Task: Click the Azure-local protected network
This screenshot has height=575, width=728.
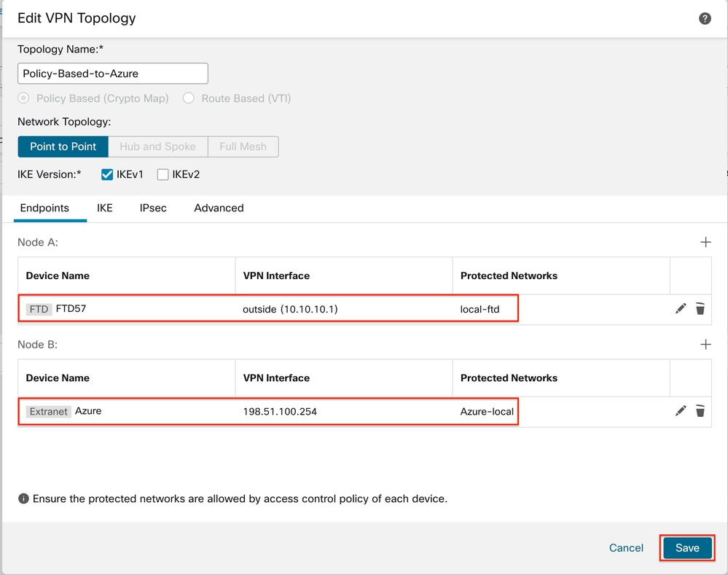Action: (487, 412)
